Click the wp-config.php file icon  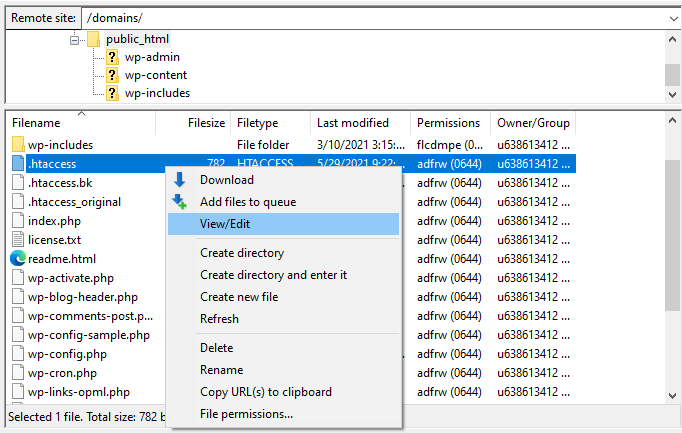[18, 354]
